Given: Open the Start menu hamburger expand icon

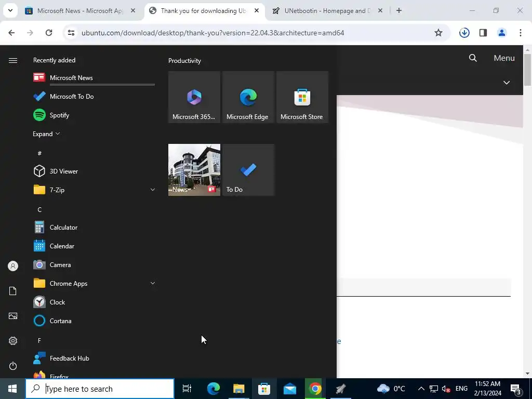Looking at the screenshot, I should point(13,60).
